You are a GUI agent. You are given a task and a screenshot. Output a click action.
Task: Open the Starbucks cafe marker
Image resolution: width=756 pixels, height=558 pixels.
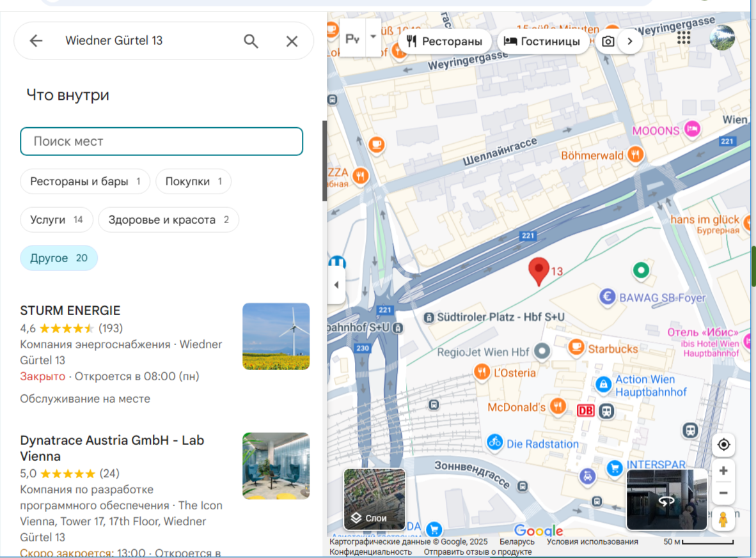[x=576, y=347]
